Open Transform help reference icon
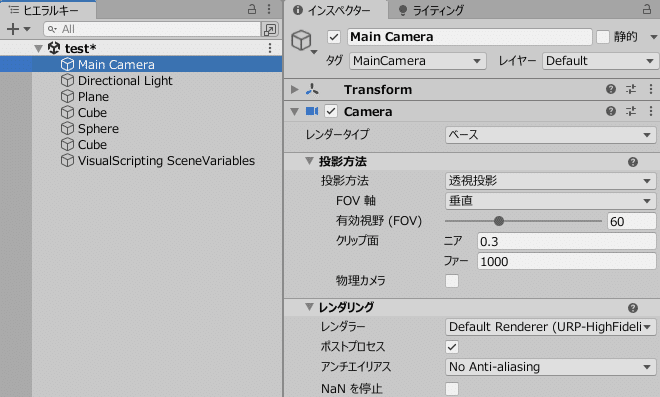This screenshot has width=660, height=397. 611,89
